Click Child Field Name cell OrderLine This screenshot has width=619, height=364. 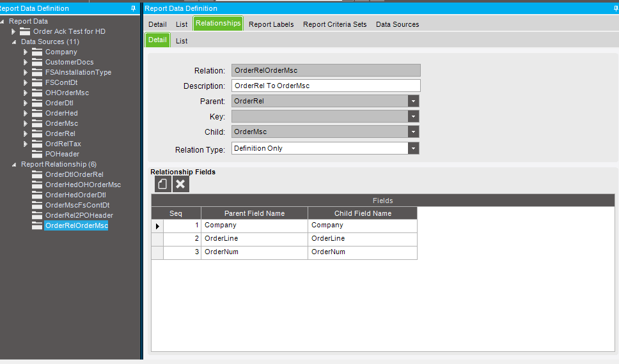point(363,239)
